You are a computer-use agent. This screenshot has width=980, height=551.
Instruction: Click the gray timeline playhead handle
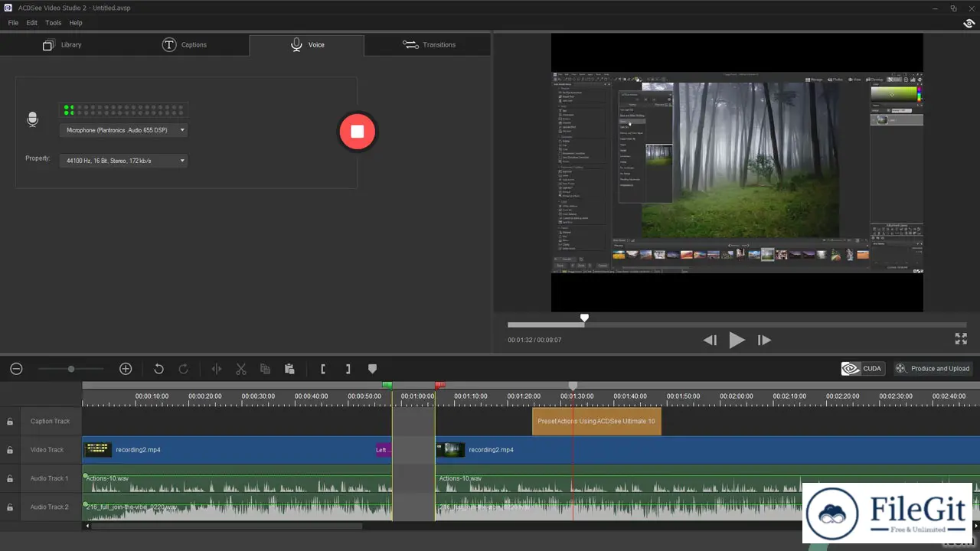(573, 386)
